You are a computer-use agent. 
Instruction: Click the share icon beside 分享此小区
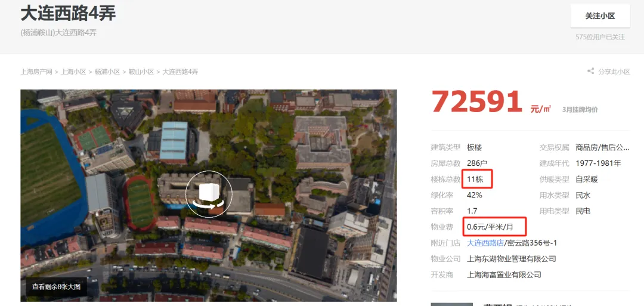(590, 72)
